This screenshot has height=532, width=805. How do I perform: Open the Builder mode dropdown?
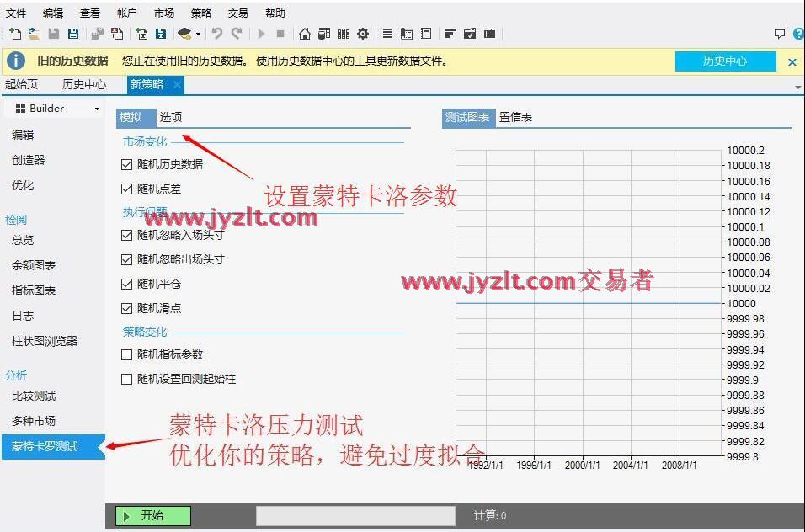click(x=53, y=109)
